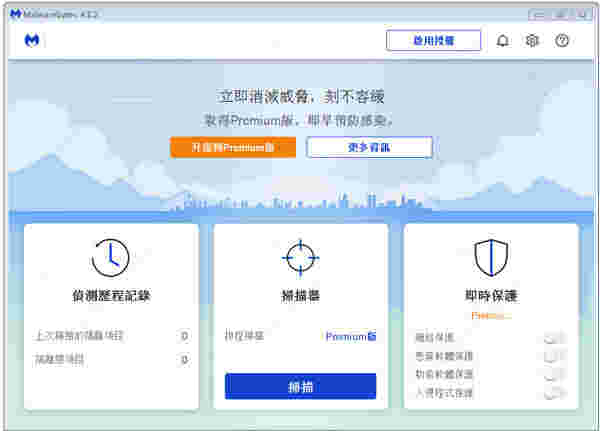Click the 隔離區項目 quarantined items row
Image resolution: width=600 pixels, height=431 pixels.
(111, 360)
